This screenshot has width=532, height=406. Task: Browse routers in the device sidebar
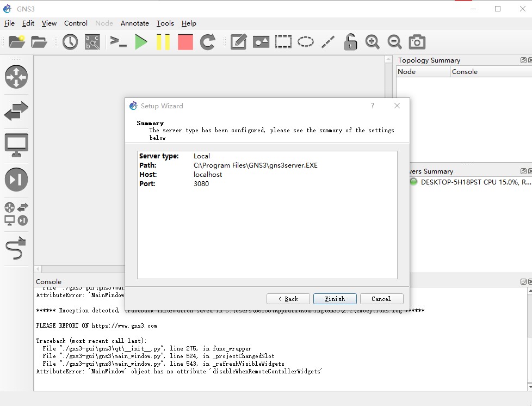[16, 77]
